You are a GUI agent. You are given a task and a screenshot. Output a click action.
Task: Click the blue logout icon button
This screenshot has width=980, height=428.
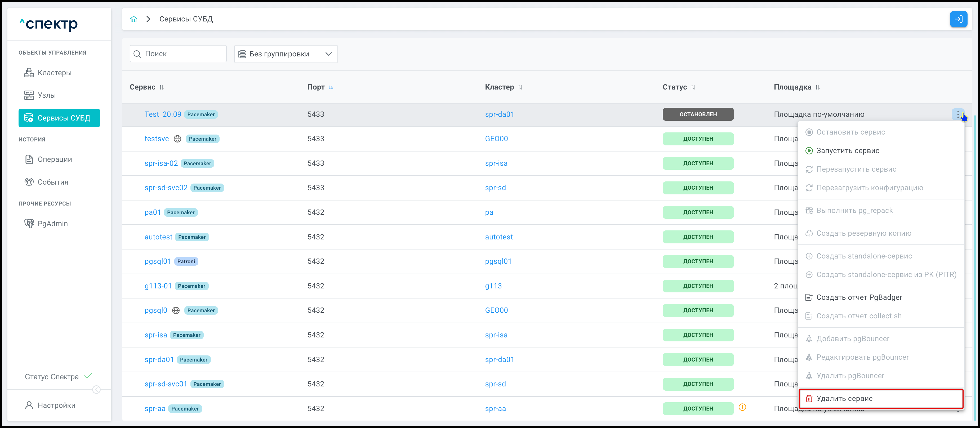(x=958, y=19)
